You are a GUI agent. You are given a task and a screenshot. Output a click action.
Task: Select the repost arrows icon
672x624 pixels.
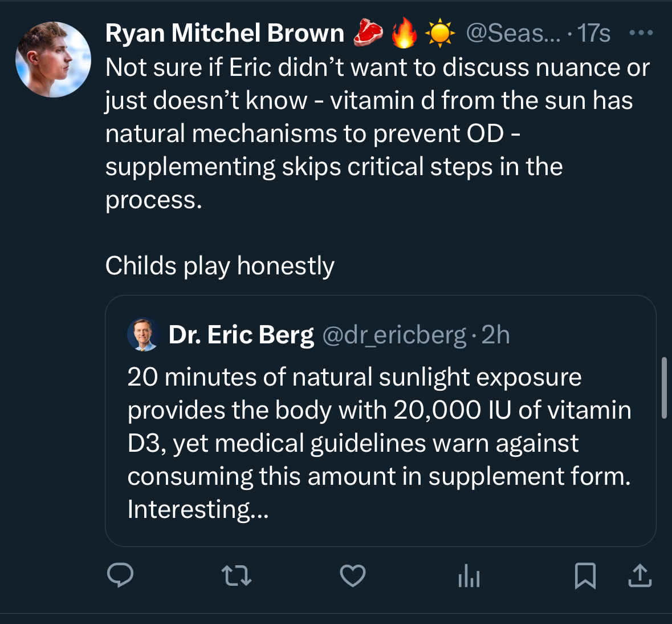(236, 577)
